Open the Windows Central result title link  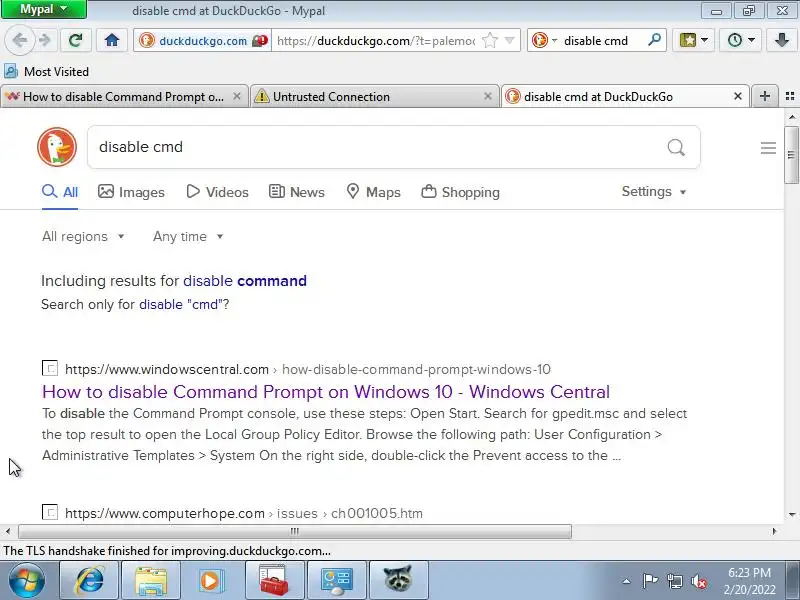point(326,392)
